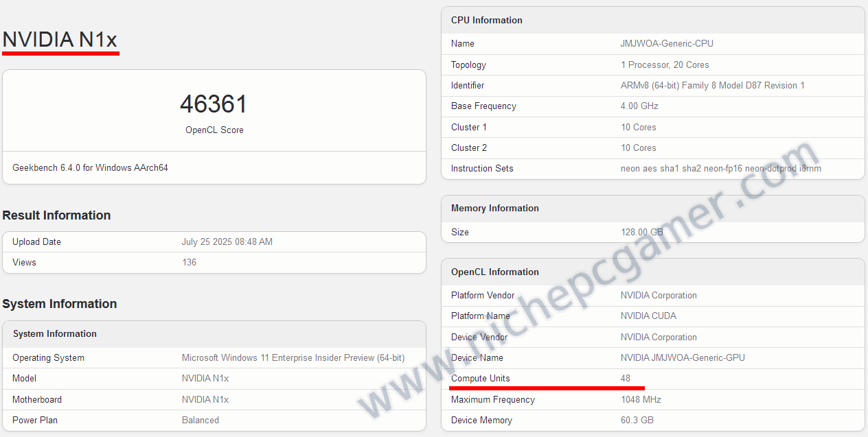Click the Views label
Image resolution: width=868 pixels, height=437 pixels.
[24, 262]
